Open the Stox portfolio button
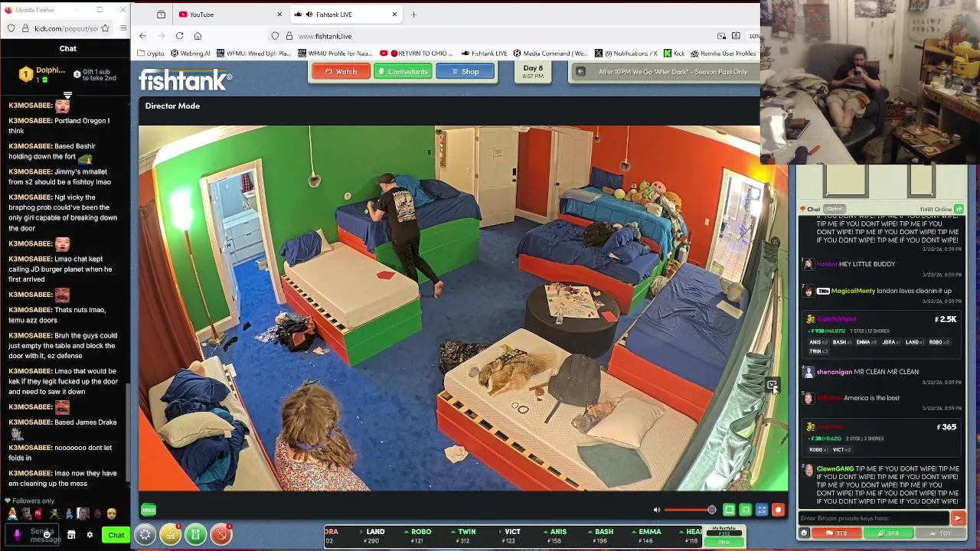This screenshot has width=980, height=551. pos(724,542)
